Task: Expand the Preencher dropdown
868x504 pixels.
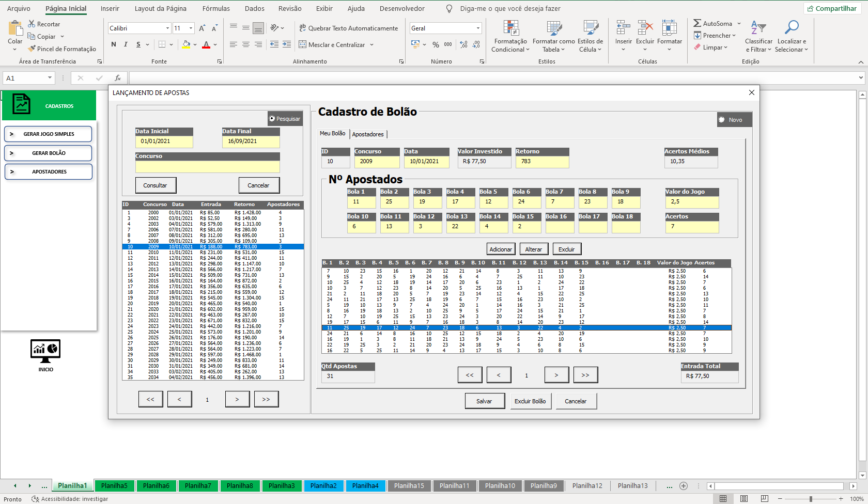Action: (x=734, y=36)
